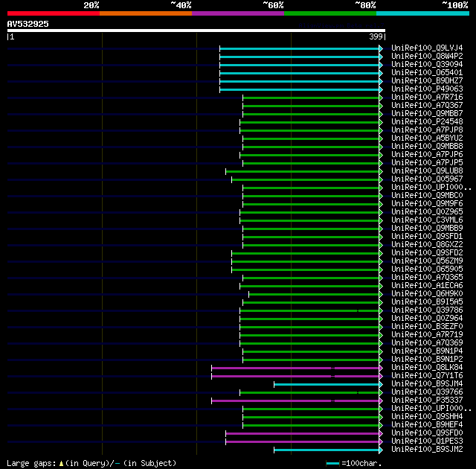Click the short cyan alignment bar for B9SJM4
The image size is (476, 469).
[x=328, y=385]
